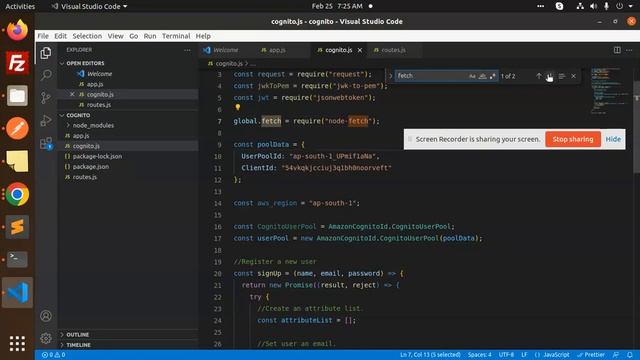
Task: Open notifications bell in status bar
Action: point(630,355)
